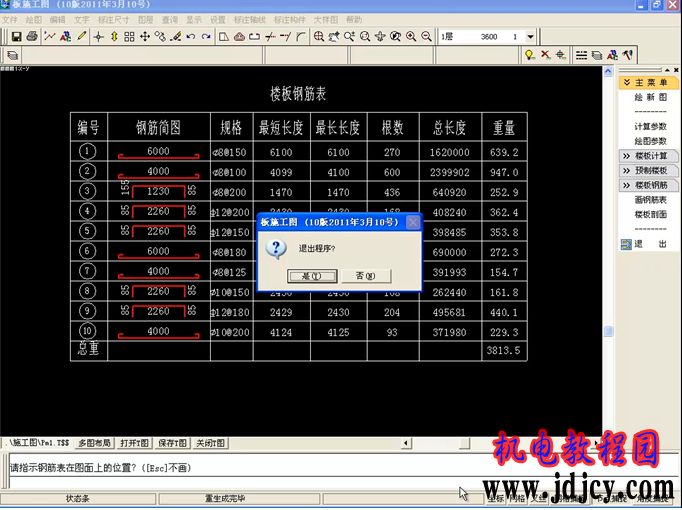
Task: Open the 文件 menu
Action: point(10,19)
